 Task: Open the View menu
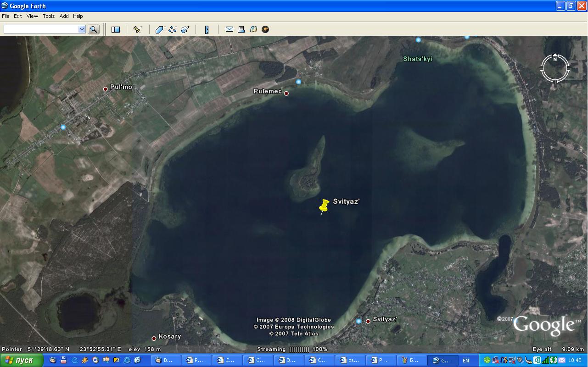(32, 16)
